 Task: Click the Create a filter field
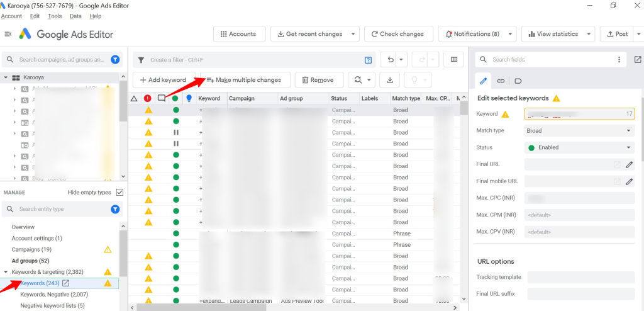[x=255, y=60]
